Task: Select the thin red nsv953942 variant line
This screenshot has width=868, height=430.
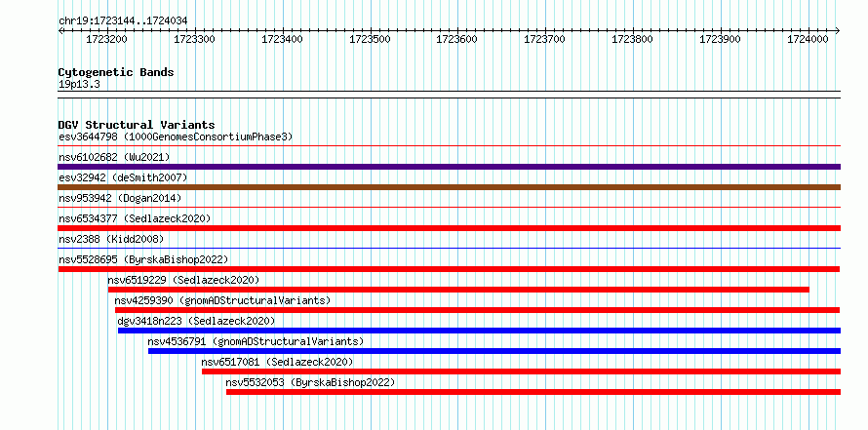Action: [x=449, y=208]
